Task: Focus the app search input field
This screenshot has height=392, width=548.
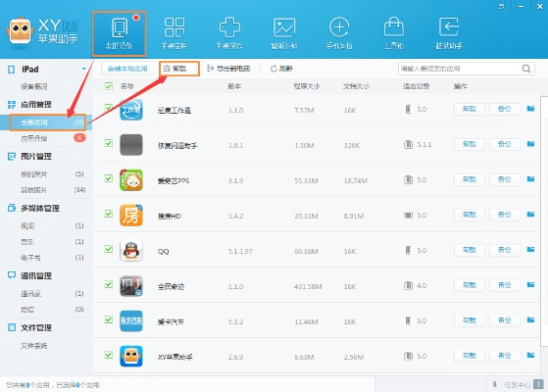Action: (460, 69)
